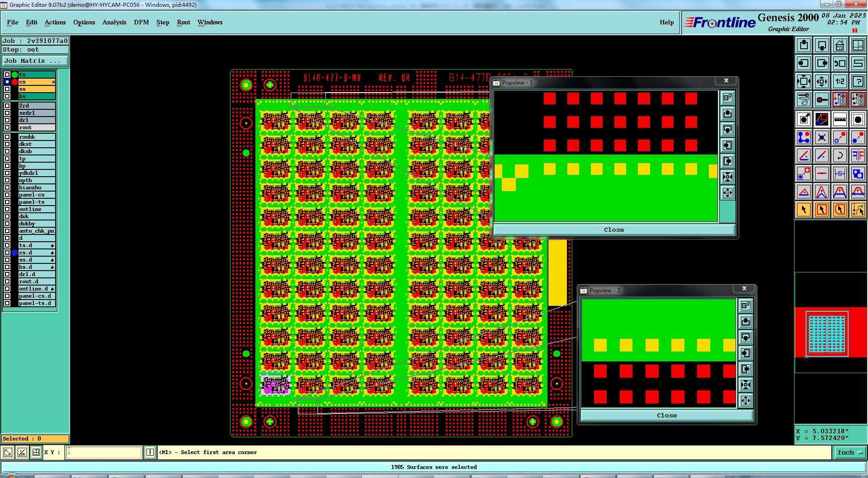
Task: Select the auto_chk_pnl layer row
Action: pos(37,231)
